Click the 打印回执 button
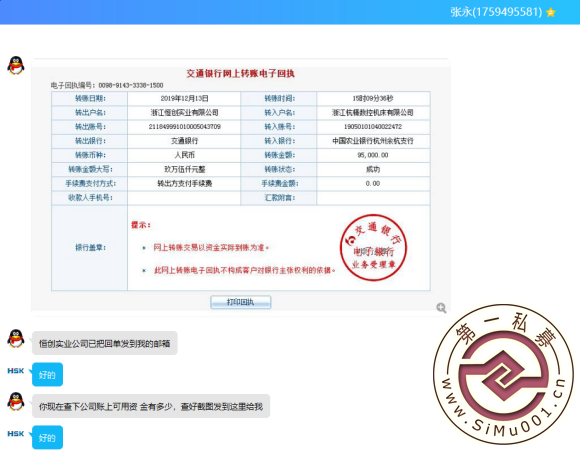 pos(240,302)
